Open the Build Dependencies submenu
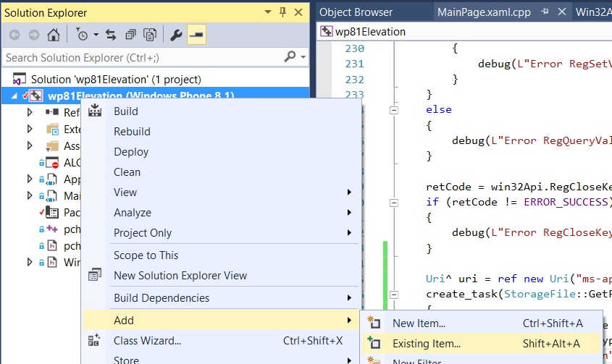The height and width of the screenshot is (364, 612). point(220,298)
